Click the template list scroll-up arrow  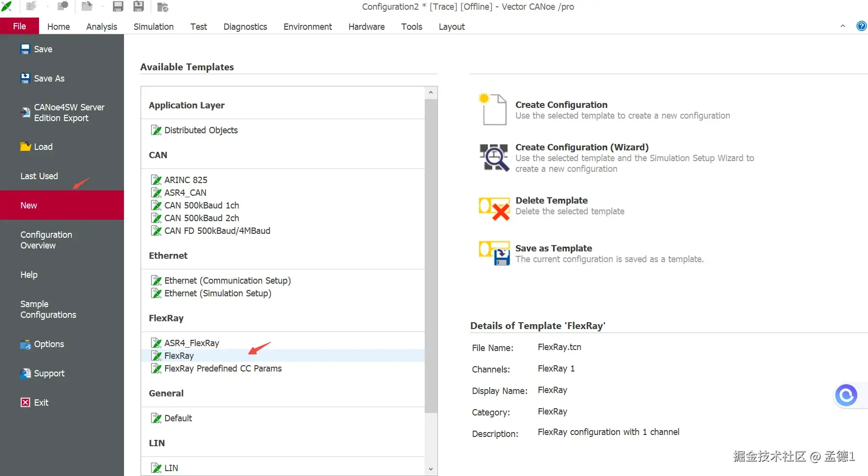coord(431,93)
